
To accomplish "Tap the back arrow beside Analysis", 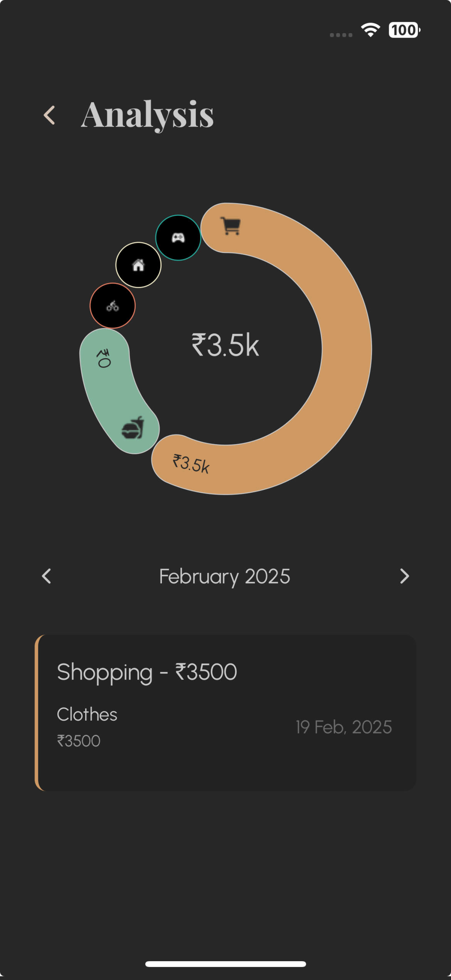I will tap(50, 115).
